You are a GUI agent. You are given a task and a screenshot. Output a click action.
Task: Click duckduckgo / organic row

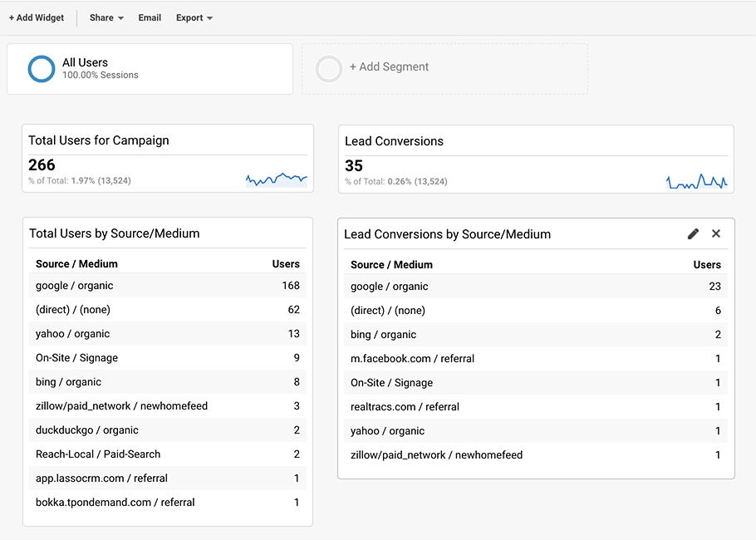pos(168,430)
